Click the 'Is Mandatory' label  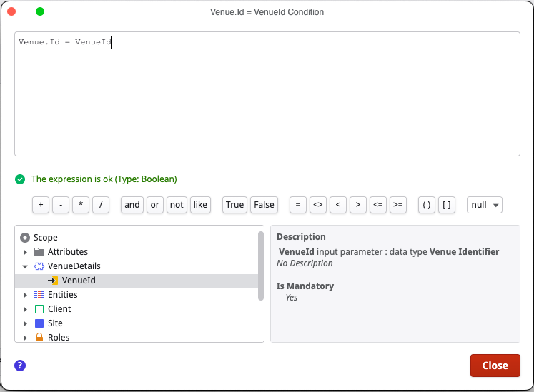[305, 286]
